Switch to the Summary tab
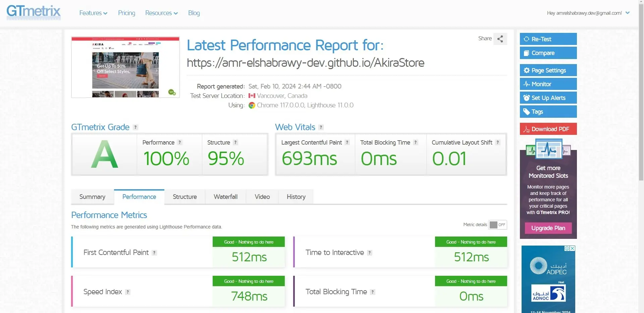This screenshot has width=644, height=313. pos(92,197)
